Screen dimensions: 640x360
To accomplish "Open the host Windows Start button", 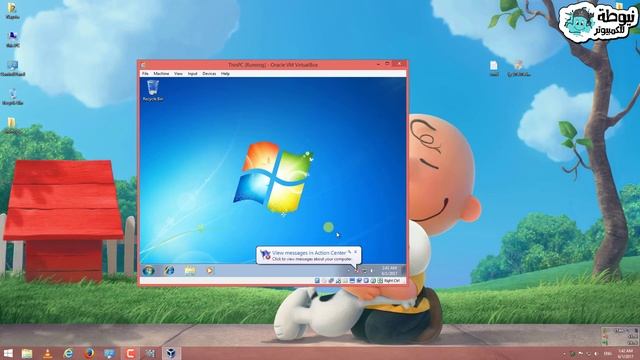I will [8, 353].
